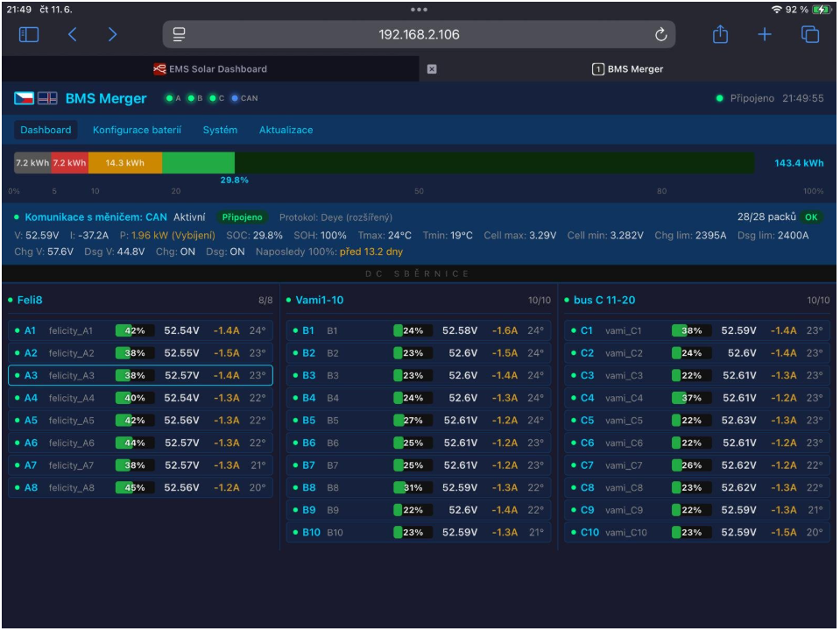Switch to EMS Solar Dashboard tab

coord(210,69)
